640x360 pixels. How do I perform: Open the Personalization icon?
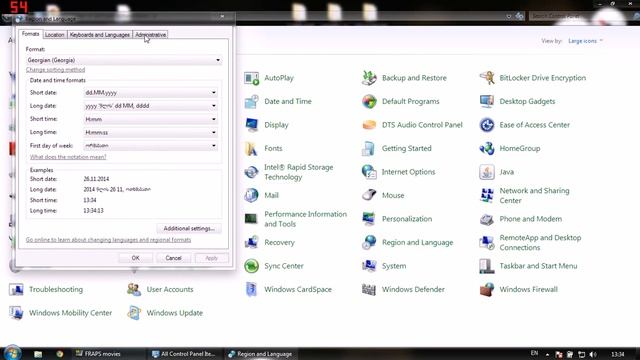coord(369,219)
